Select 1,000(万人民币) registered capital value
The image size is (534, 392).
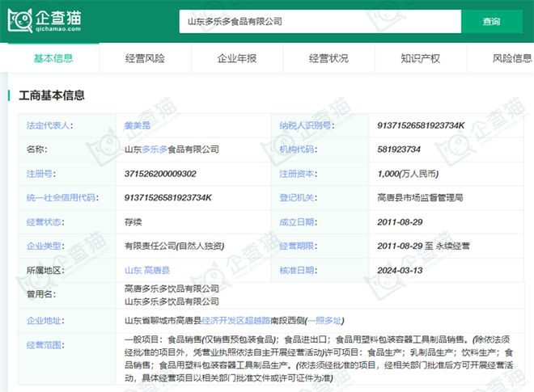tap(408, 174)
